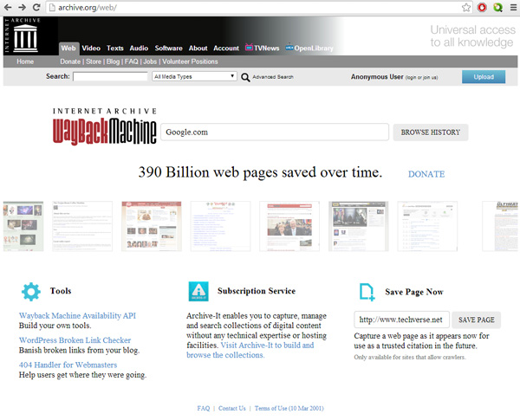Open the About tab
The width and height of the screenshot is (520, 420).
tap(198, 48)
